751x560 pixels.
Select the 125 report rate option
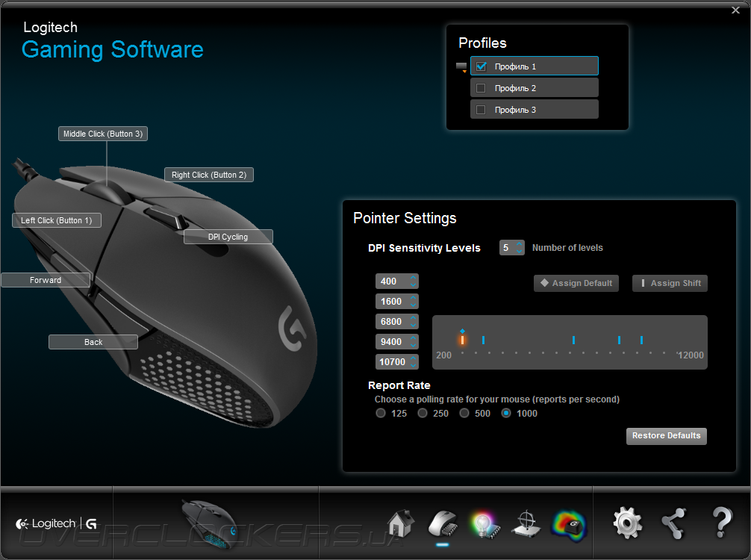[x=381, y=413]
